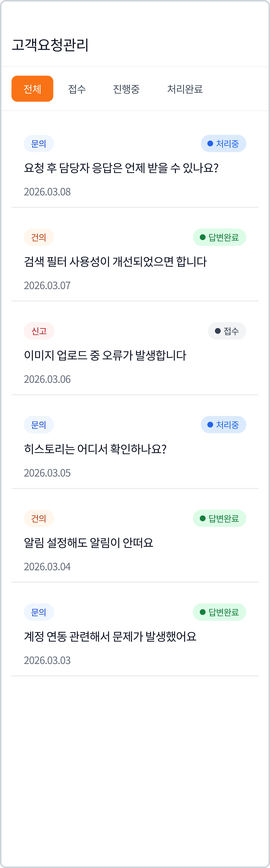The width and height of the screenshot is (270, 868).
Task: Click 답변완료 badge on the notification request
Action: tap(220, 518)
